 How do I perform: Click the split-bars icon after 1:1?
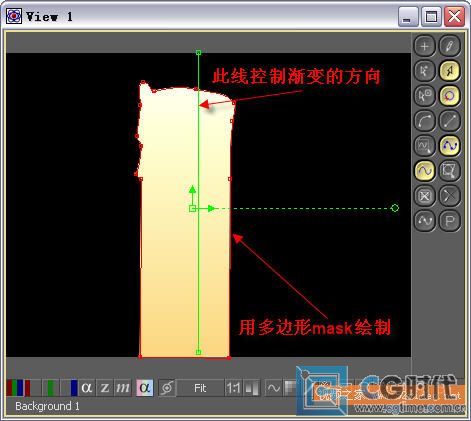pyautogui.click(x=252, y=388)
